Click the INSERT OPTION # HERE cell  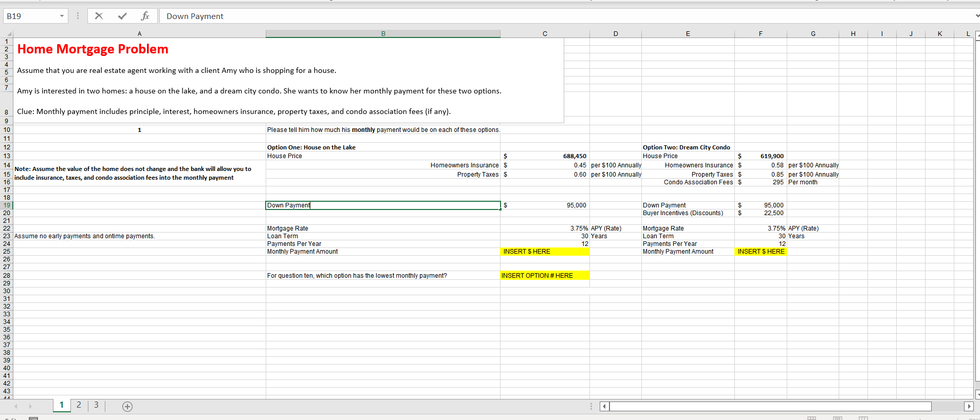(x=545, y=276)
